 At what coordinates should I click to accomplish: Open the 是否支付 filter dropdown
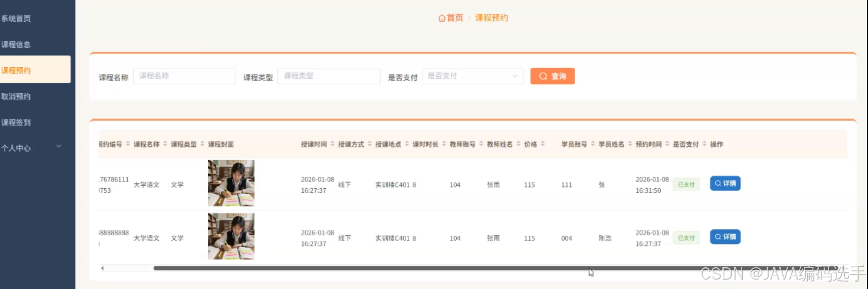(472, 76)
